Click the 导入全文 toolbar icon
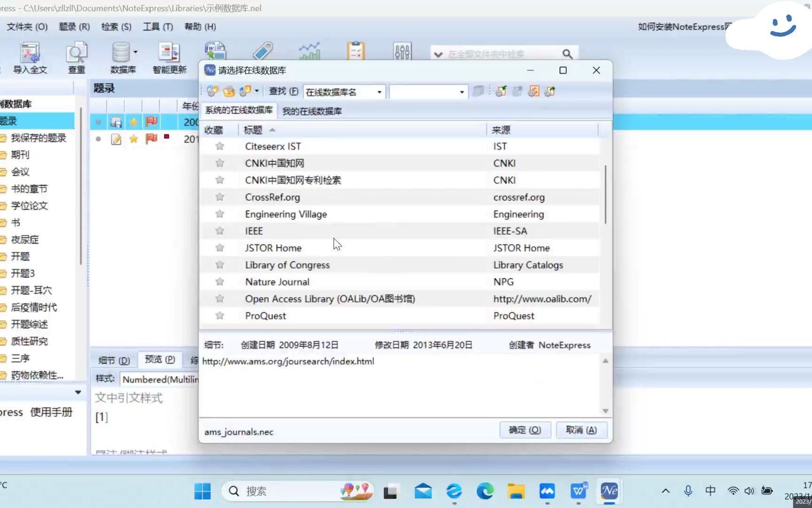 [30, 58]
